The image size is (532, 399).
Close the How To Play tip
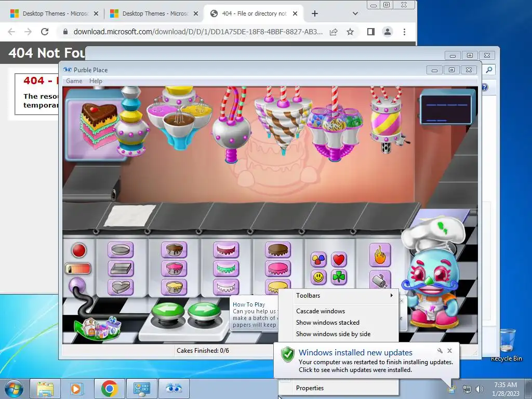(402, 301)
